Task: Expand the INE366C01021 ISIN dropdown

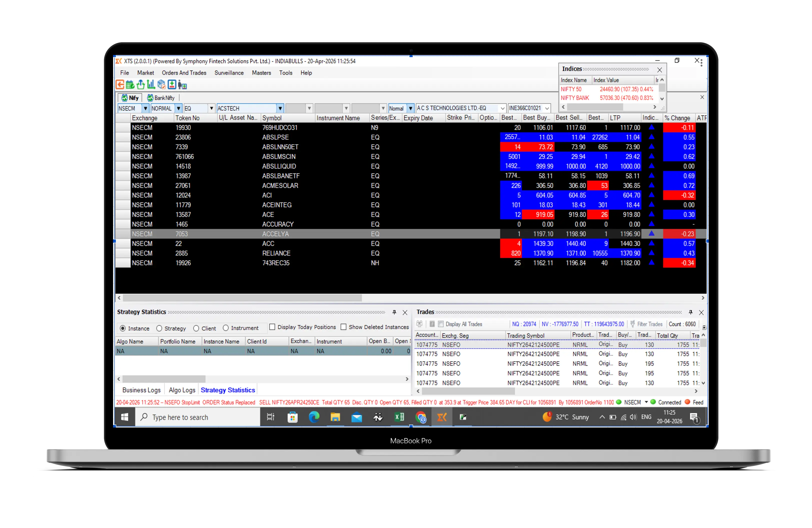Action: [547, 108]
